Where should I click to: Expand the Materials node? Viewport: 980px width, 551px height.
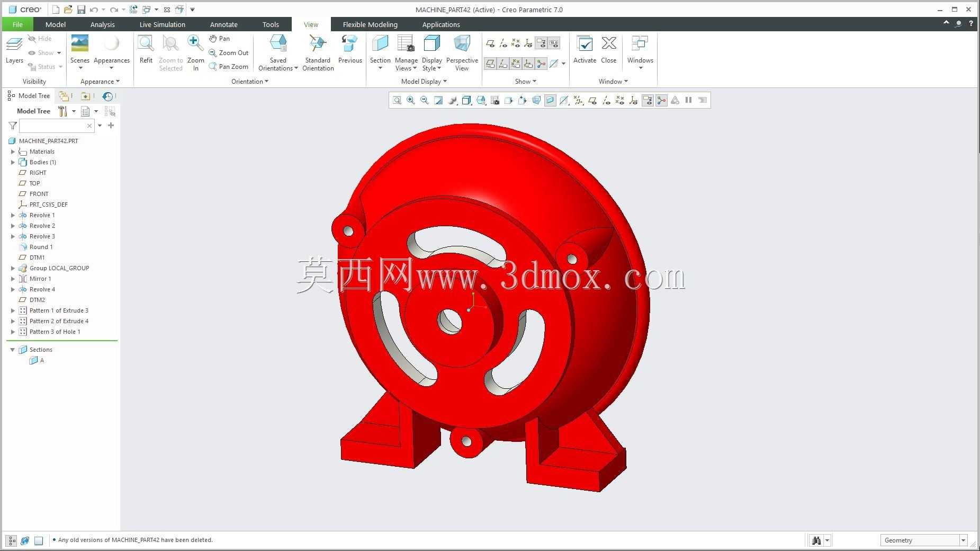(13, 152)
